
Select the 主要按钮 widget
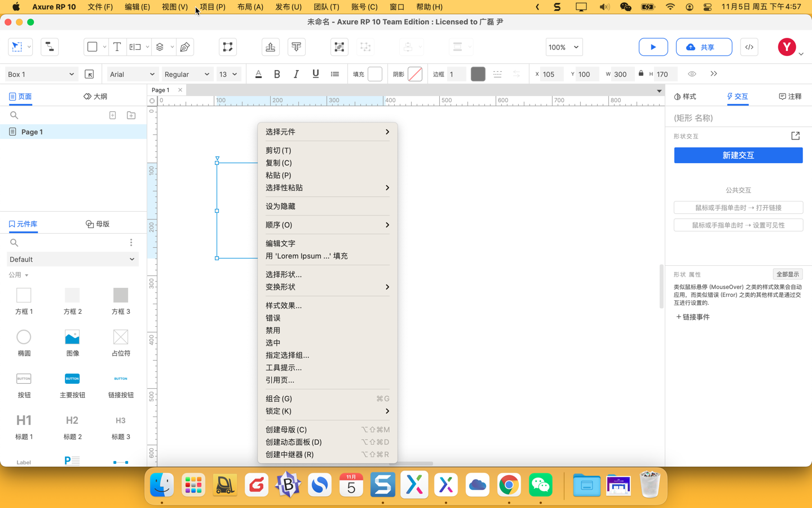[x=72, y=384]
